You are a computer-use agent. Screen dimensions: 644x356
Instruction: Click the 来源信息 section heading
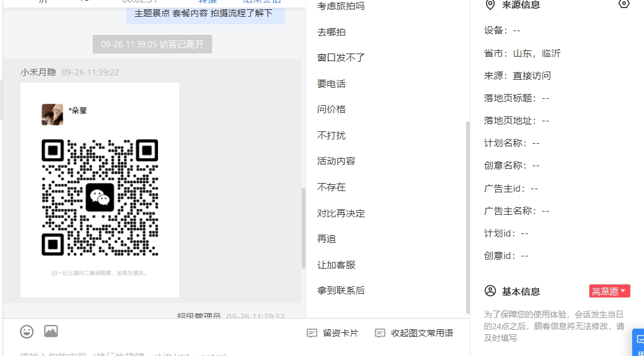(x=521, y=5)
